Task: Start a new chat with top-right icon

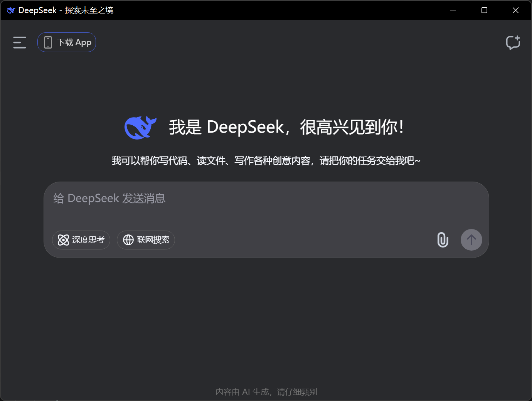Action: pyautogui.click(x=513, y=42)
